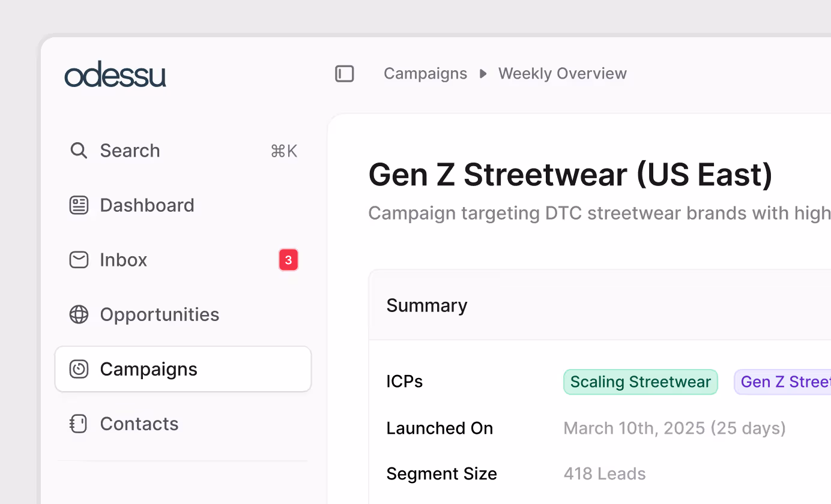831x504 pixels.
Task: Click the Gen Z Streetwear (US East) title
Action: point(570,175)
